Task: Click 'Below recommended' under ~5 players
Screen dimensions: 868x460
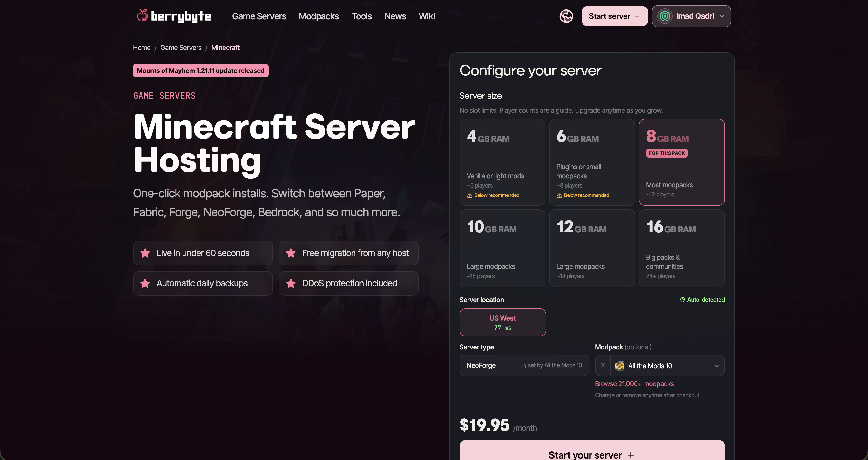Action: [497, 195]
